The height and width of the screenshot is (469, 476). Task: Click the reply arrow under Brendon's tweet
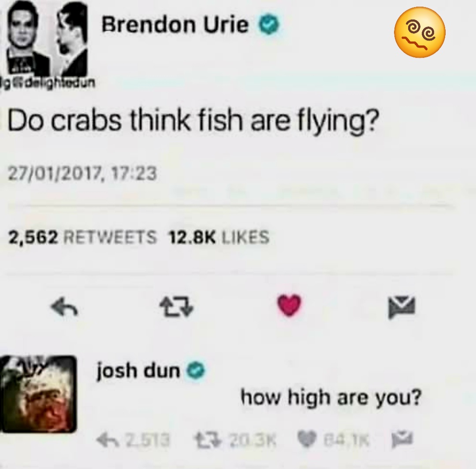click(65, 307)
